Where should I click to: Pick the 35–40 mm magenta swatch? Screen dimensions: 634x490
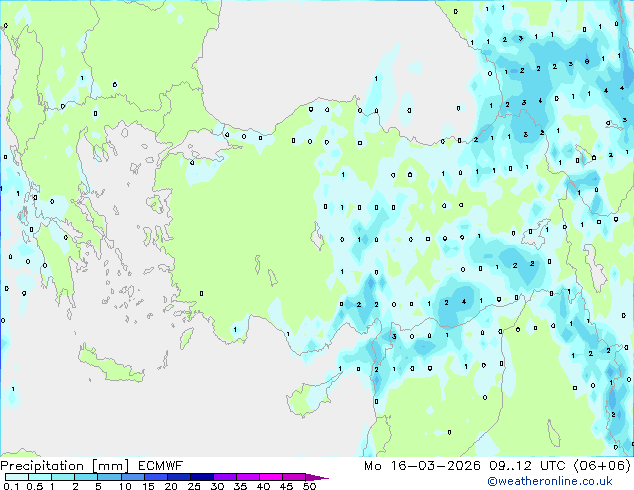coord(248,477)
